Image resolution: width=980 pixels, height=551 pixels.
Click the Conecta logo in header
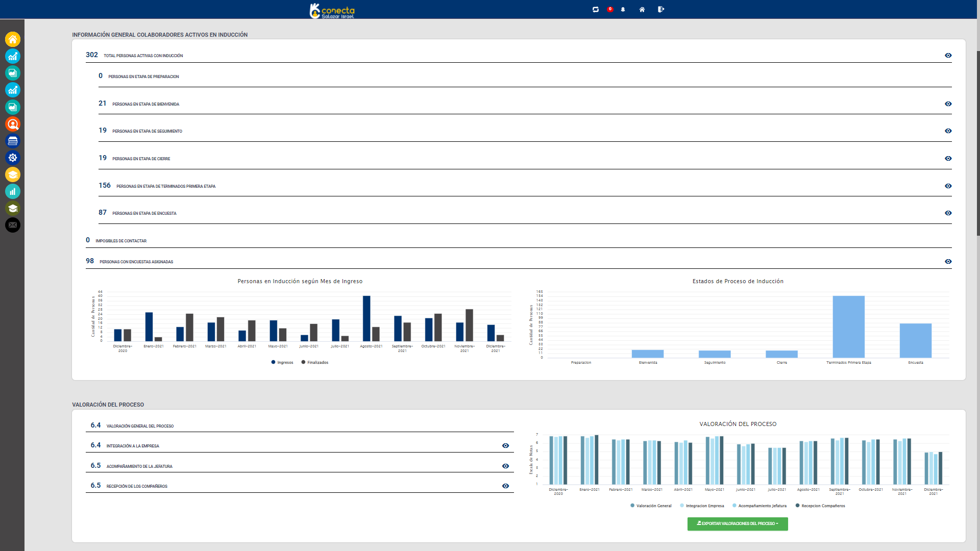[332, 10]
